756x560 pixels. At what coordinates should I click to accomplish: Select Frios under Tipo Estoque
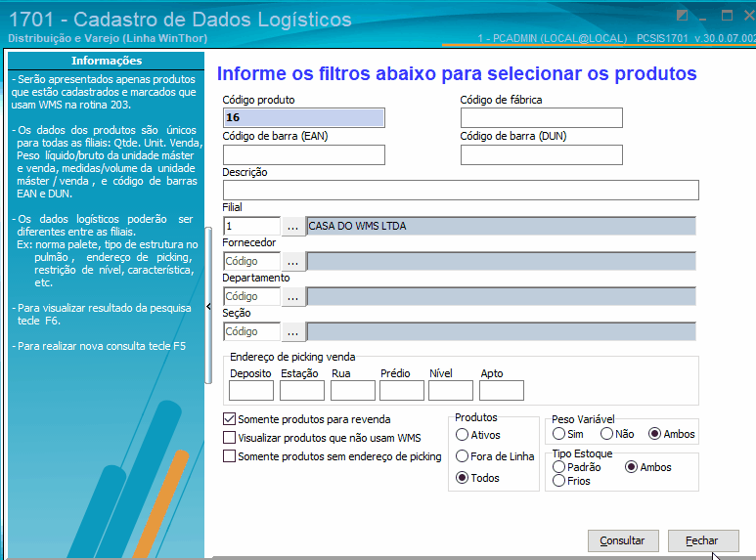tap(558, 481)
